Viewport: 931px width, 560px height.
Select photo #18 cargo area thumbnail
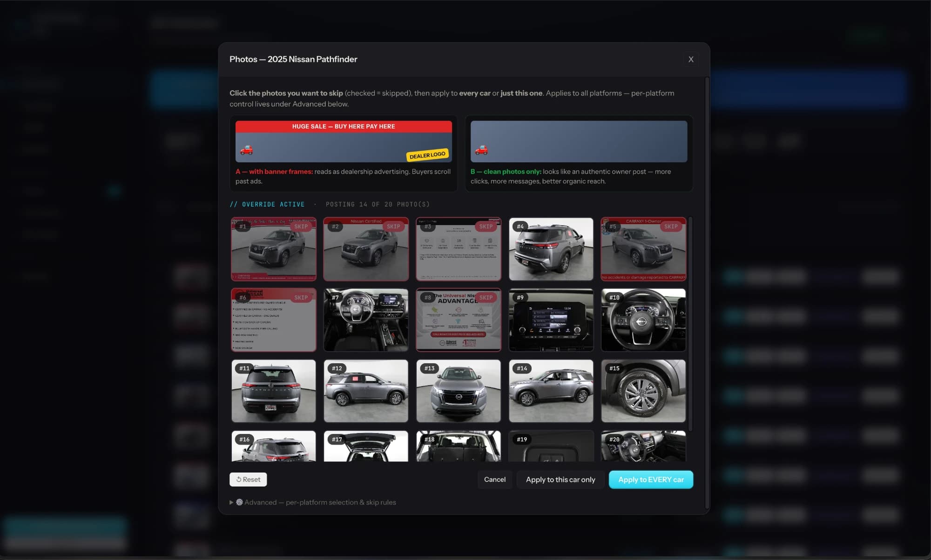tap(459, 447)
